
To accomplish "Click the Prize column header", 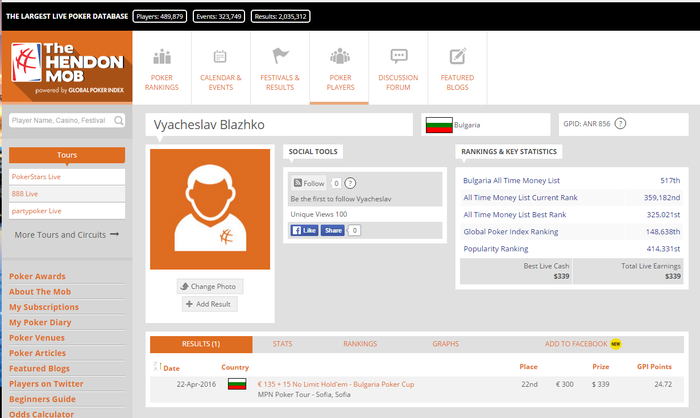I will pyautogui.click(x=600, y=367).
